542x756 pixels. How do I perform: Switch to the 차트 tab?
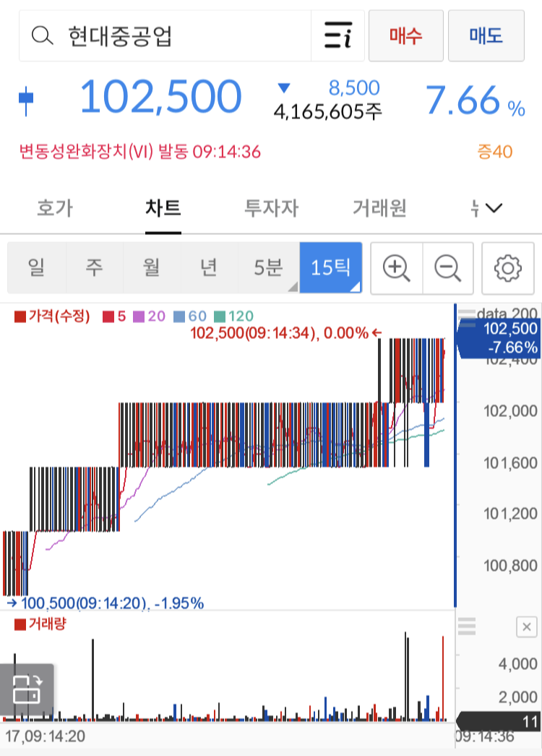163,208
